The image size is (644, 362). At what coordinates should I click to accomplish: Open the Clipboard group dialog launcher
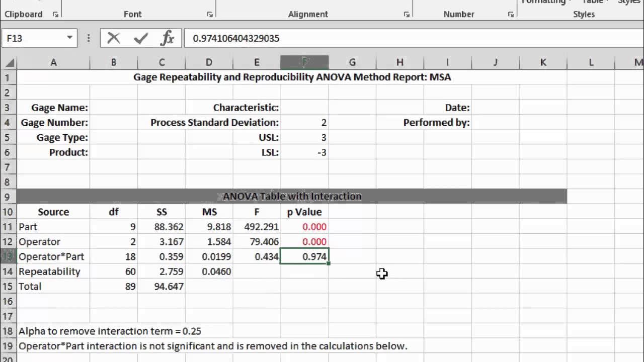(55, 15)
